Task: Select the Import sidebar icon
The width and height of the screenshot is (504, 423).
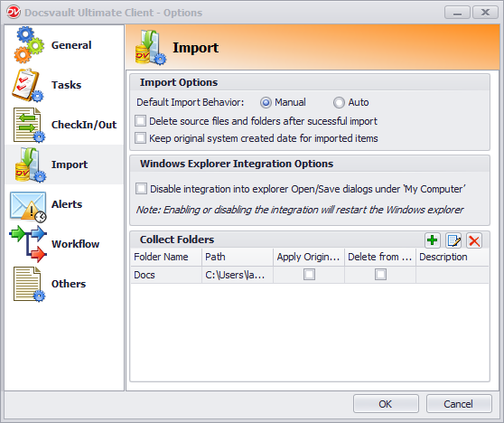Action: pos(30,164)
